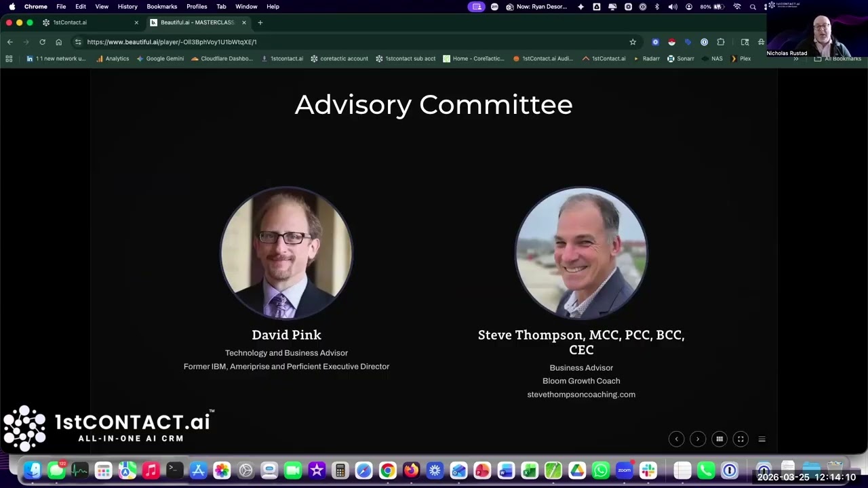The image size is (868, 488).
Task: Open the Analytics bookmark
Action: [113, 59]
